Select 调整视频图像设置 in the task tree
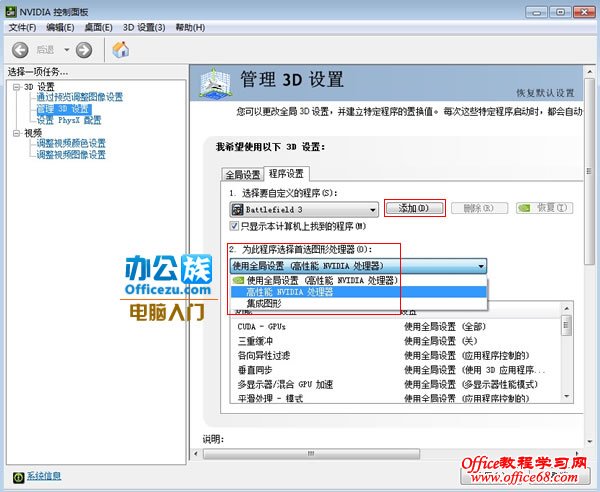 71,155
